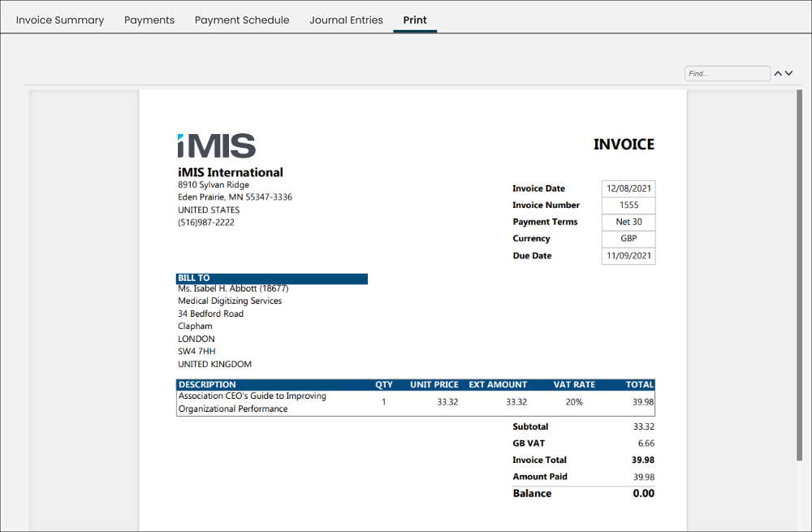Click the BILL TO header bar
Viewport: 812px width, 532px height.
coord(272,278)
